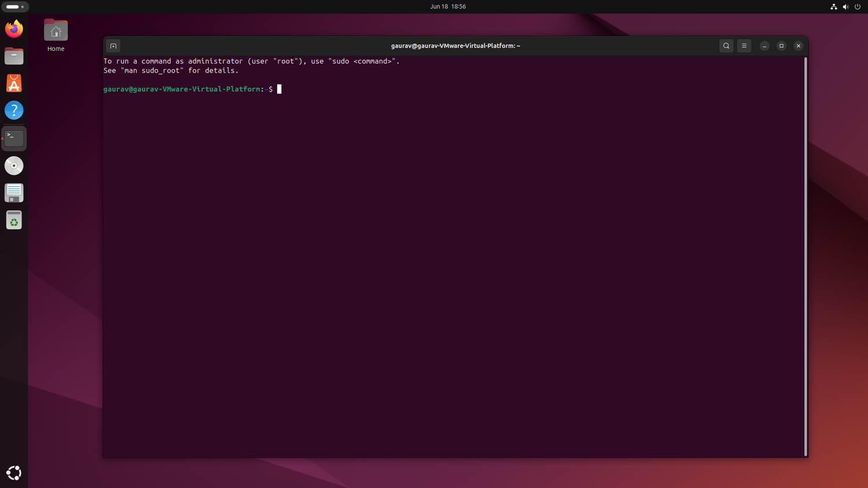Open the Ubuntu App Center
868x488 pixels.
tap(14, 83)
